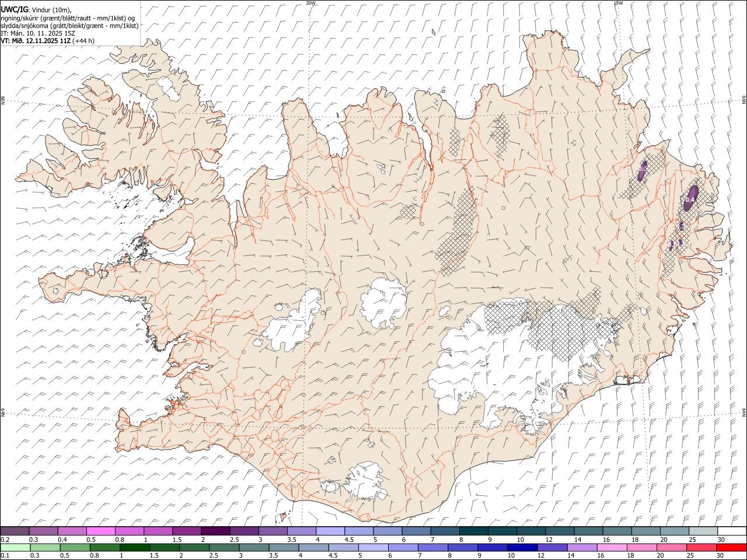Click the lower scale swatch between 14 and 16
Screen dimensions: 747x560
582,547
